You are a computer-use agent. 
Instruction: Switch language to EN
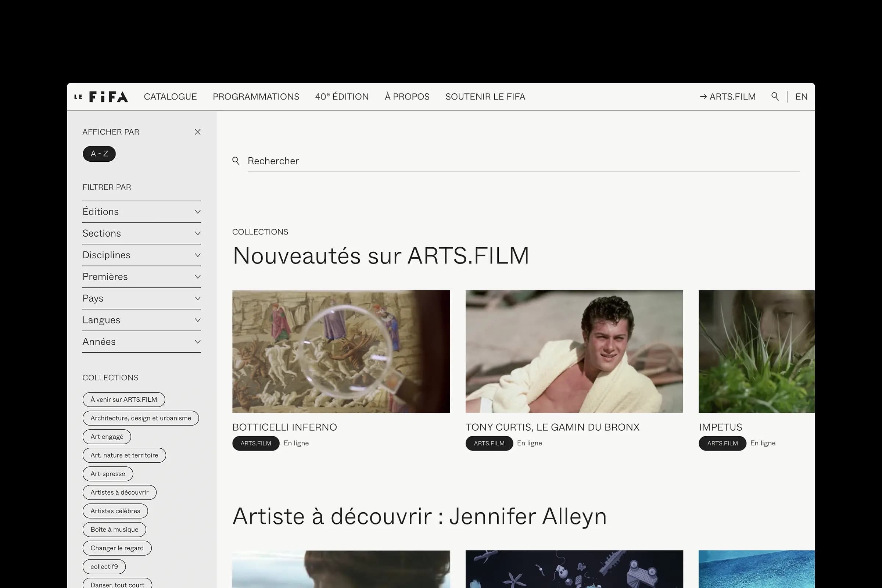pos(802,97)
